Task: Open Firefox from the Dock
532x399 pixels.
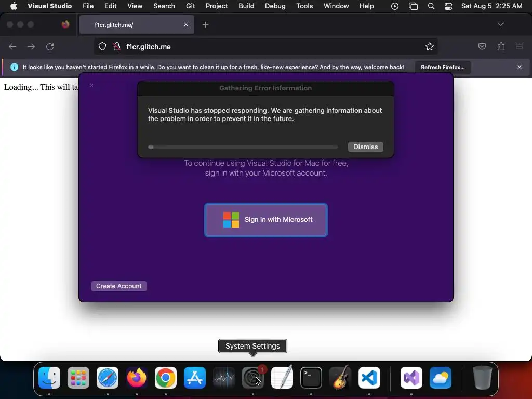Action: coord(137,378)
